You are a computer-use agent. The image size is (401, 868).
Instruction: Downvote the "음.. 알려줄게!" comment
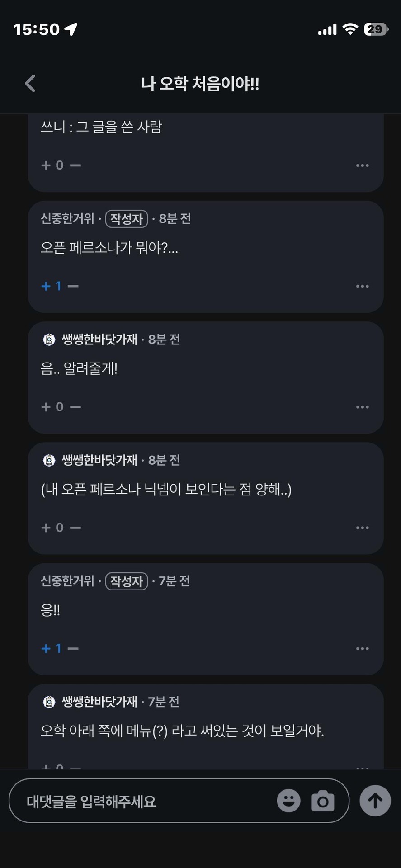coord(76,407)
